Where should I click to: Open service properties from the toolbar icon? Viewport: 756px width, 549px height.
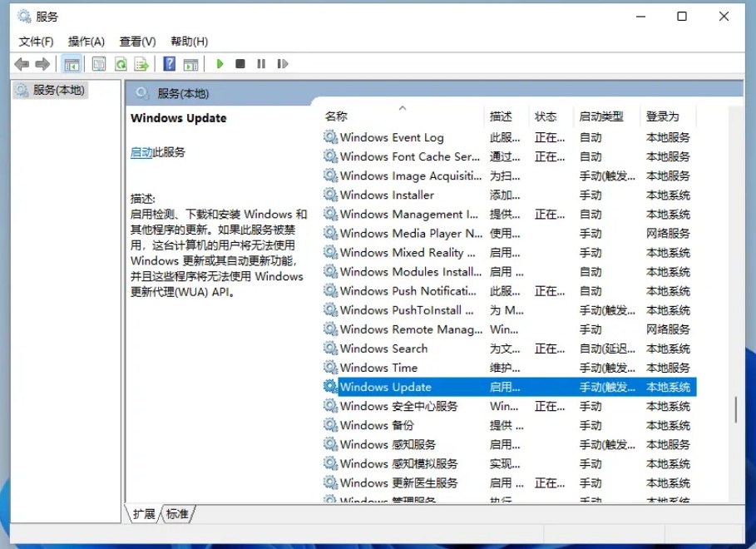pyautogui.click(x=99, y=64)
